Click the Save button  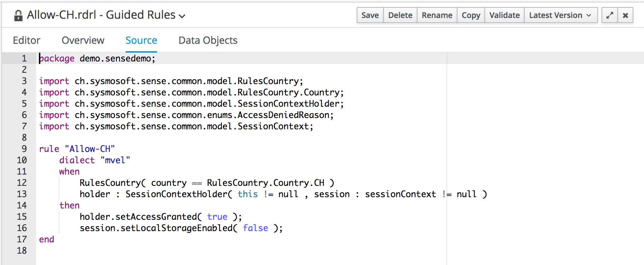pyautogui.click(x=370, y=15)
